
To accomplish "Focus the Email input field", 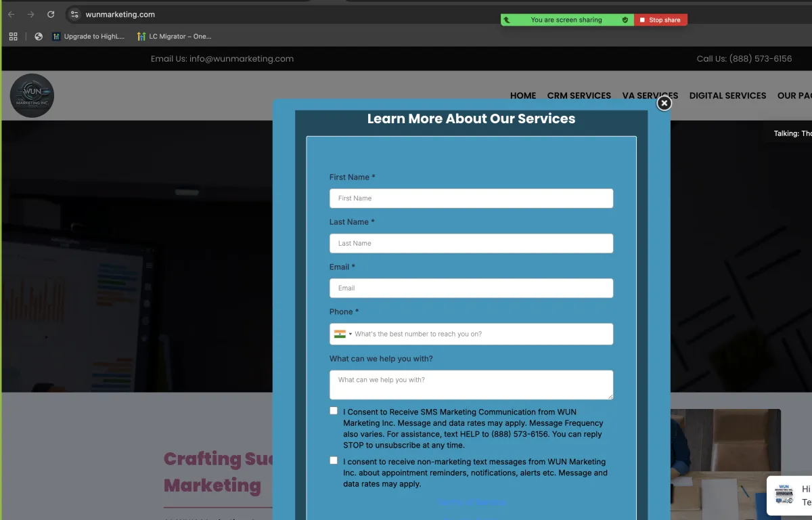I will point(472,288).
